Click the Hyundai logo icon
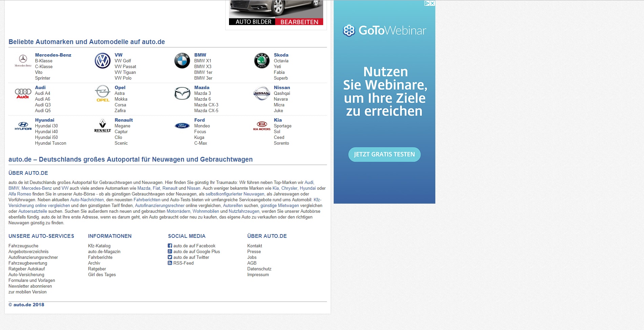Screen dimensions: 644x330 pos(23,126)
